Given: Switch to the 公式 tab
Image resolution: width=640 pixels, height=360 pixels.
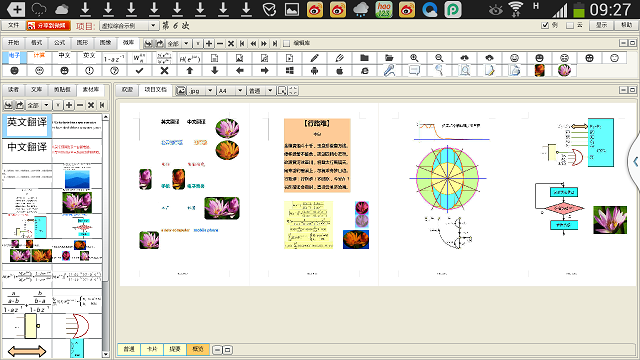Looking at the screenshot, I should pos(60,43).
